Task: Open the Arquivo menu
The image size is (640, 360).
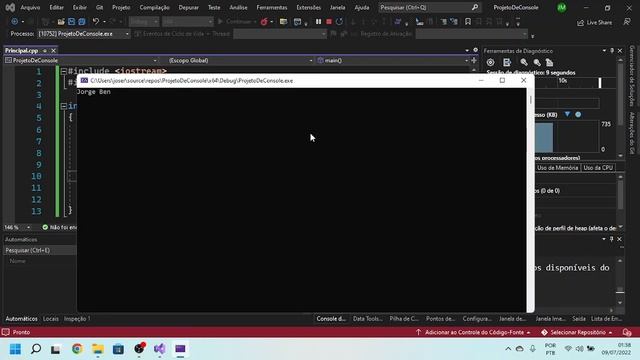Action: 30,7
